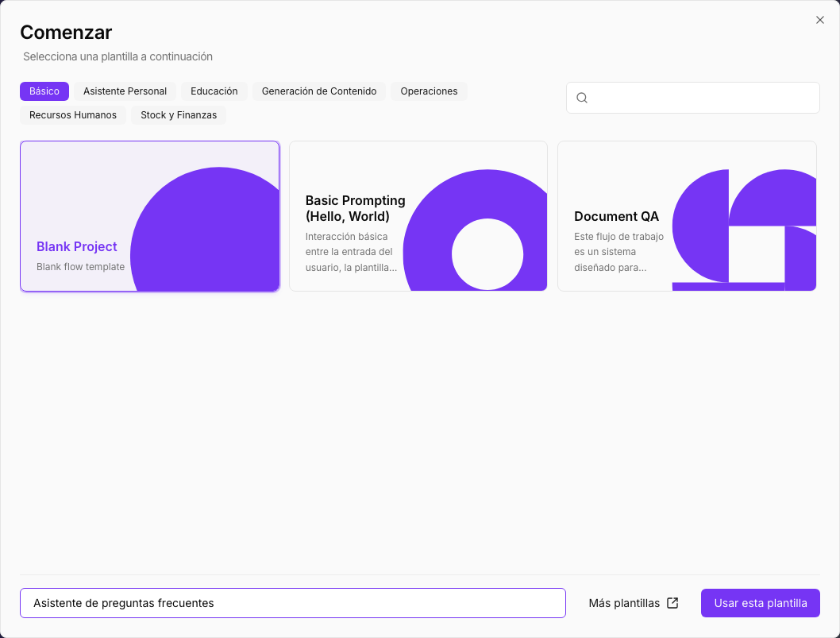Click the Comenzar heading text
Image resolution: width=840 pixels, height=638 pixels.
[66, 33]
